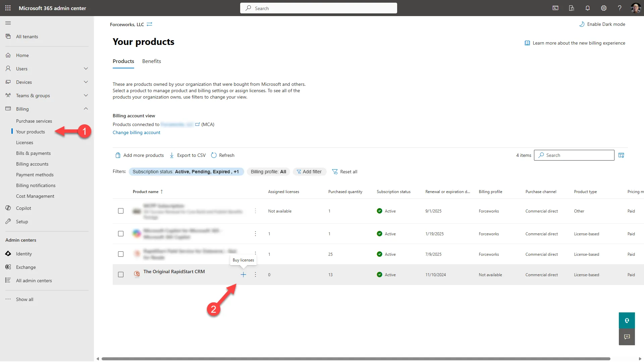Open the feedback chat icon bottom right
The height and width of the screenshot is (362, 644).
tap(627, 337)
